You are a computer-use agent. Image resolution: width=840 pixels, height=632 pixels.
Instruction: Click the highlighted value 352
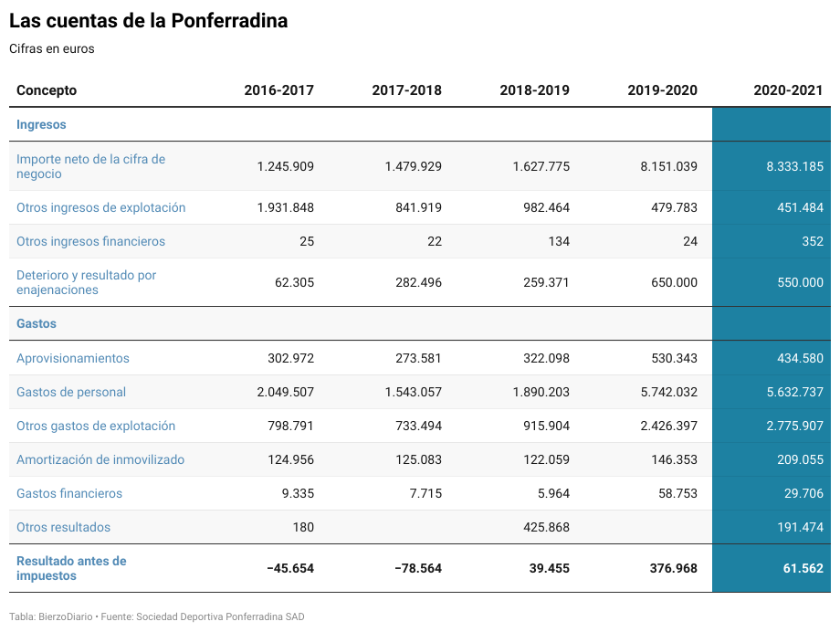tap(813, 241)
